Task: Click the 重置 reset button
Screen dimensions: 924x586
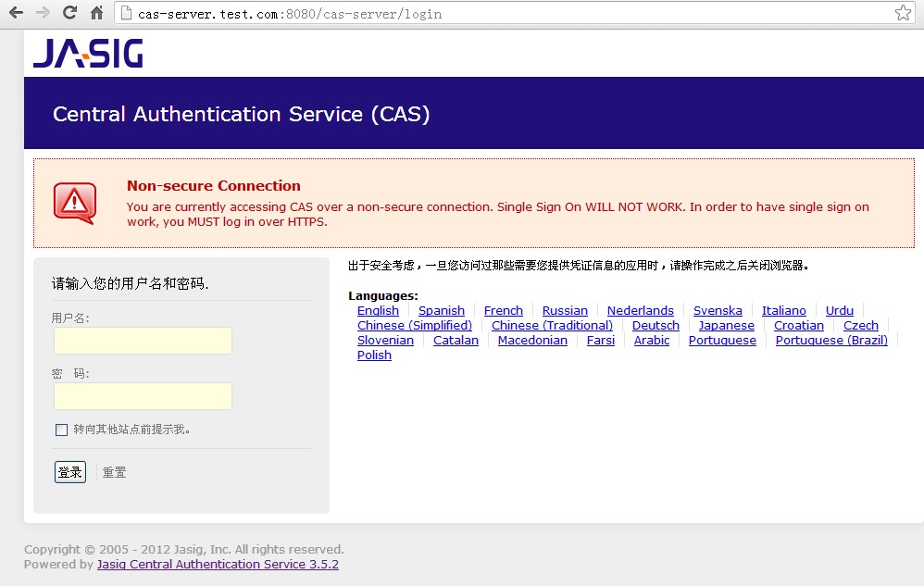Action: click(114, 472)
